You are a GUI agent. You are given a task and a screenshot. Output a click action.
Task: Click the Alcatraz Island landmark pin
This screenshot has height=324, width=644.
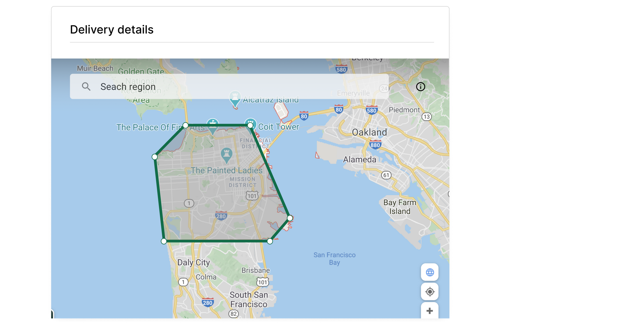(x=235, y=98)
